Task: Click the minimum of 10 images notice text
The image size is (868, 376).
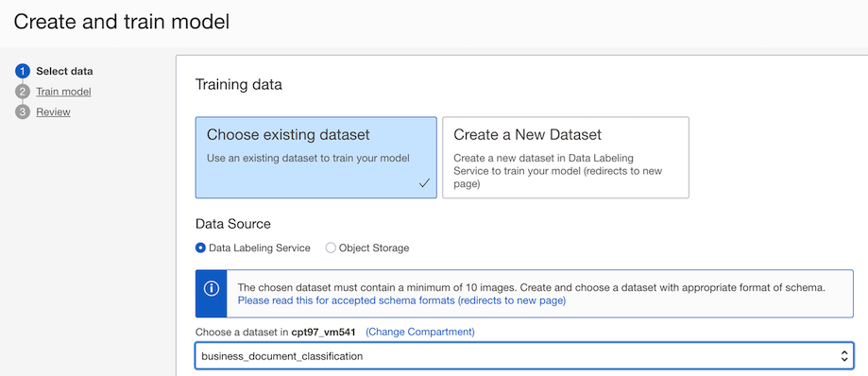Action: 532,287
